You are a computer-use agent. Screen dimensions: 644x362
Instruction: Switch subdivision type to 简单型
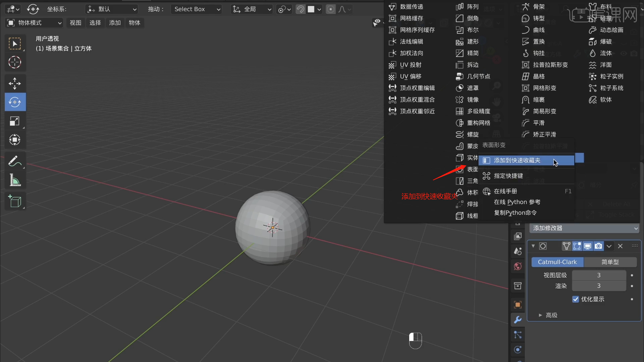[610, 262]
